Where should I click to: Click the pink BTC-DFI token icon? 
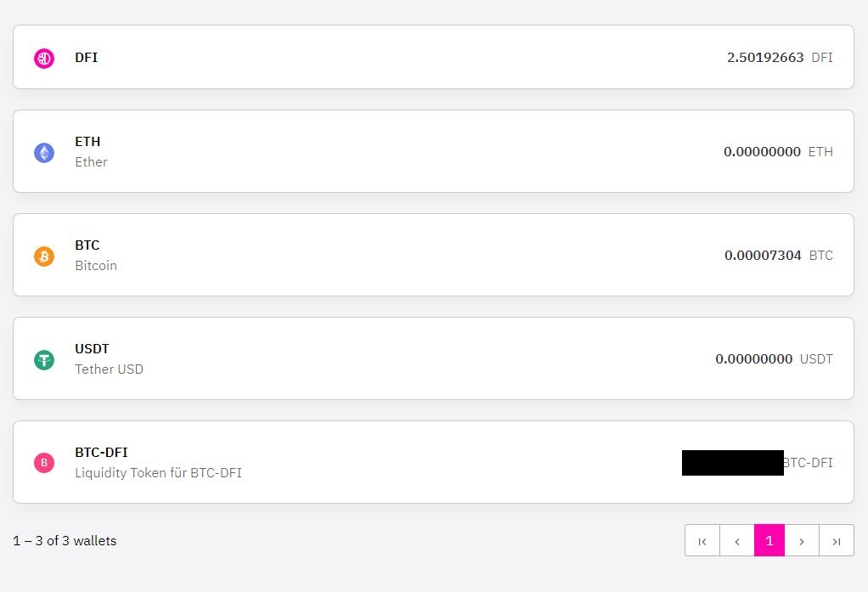[44, 462]
